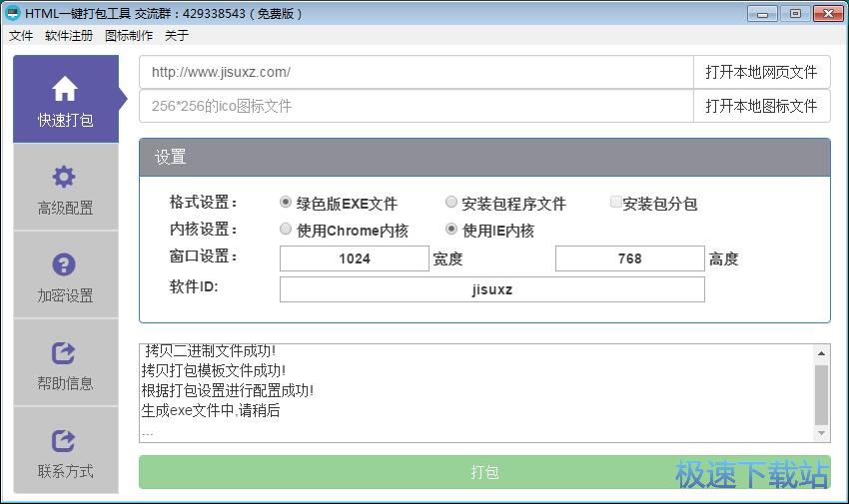Click the green 打包 button
Image resolution: width=849 pixels, height=504 pixels.
coord(484,472)
